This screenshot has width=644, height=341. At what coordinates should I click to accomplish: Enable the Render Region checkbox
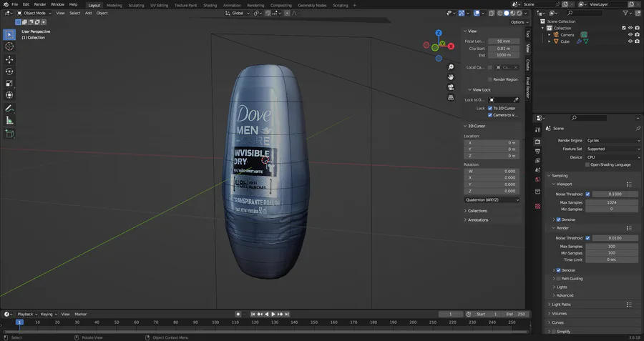pos(490,79)
